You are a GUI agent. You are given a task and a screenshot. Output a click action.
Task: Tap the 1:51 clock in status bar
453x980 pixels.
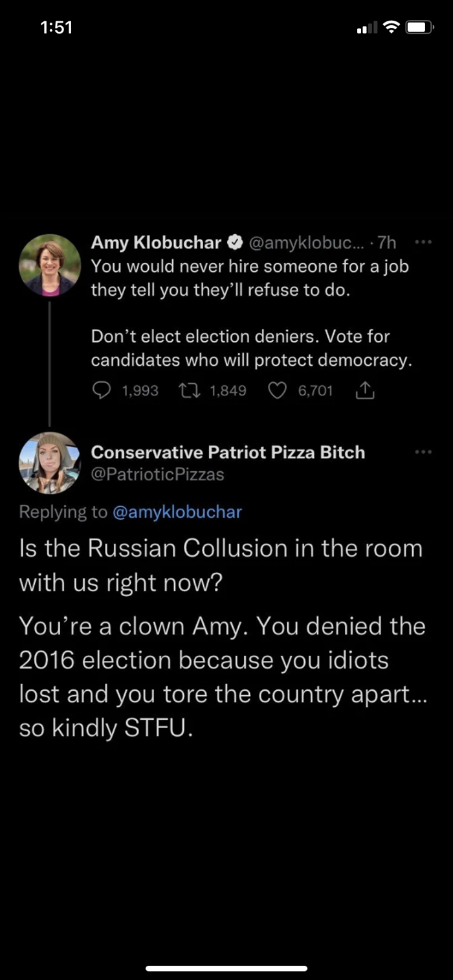click(56, 27)
